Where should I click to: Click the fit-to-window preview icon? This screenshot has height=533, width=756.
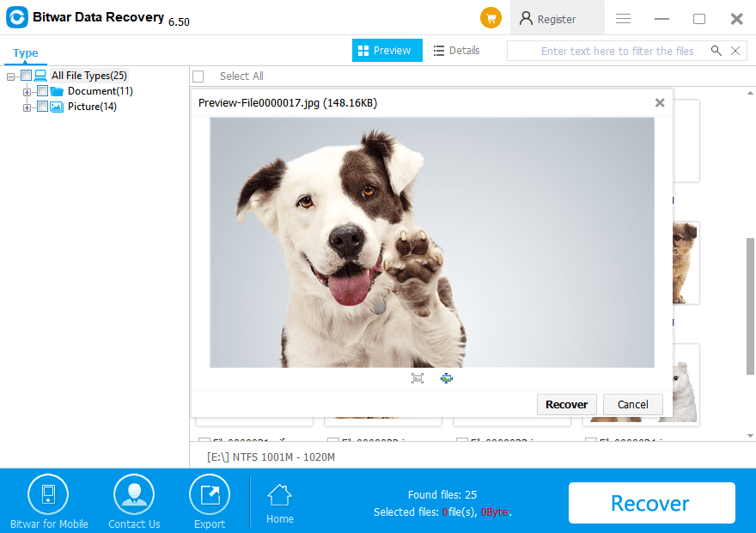tap(418, 378)
